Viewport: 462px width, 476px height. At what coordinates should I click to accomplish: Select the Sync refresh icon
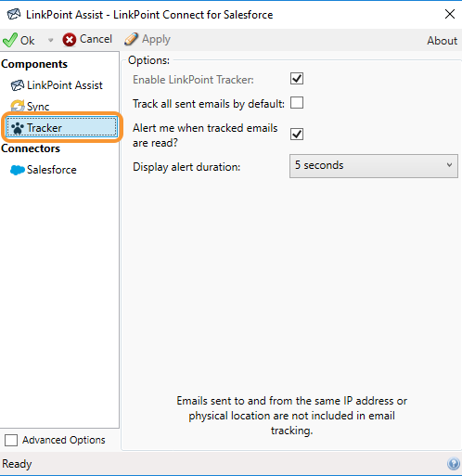tap(18, 106)
